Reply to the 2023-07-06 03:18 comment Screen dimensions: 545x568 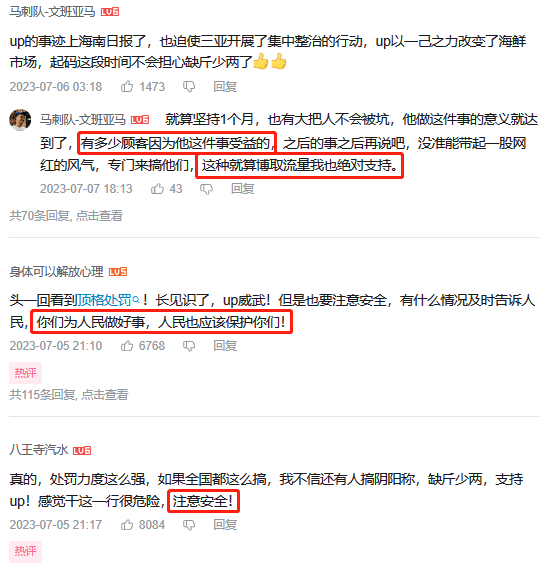(225, 87)
